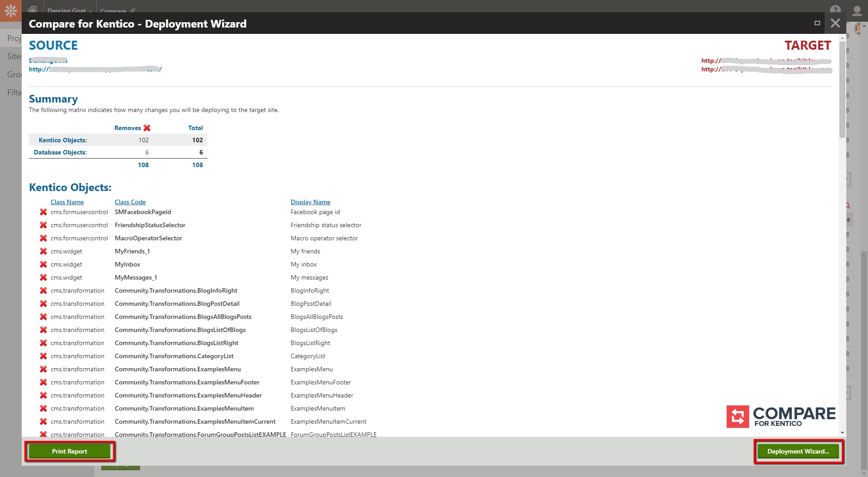Click remove icon for MyMessages_1 row
This screenshot has height=477, width=868.
(43, 277)
